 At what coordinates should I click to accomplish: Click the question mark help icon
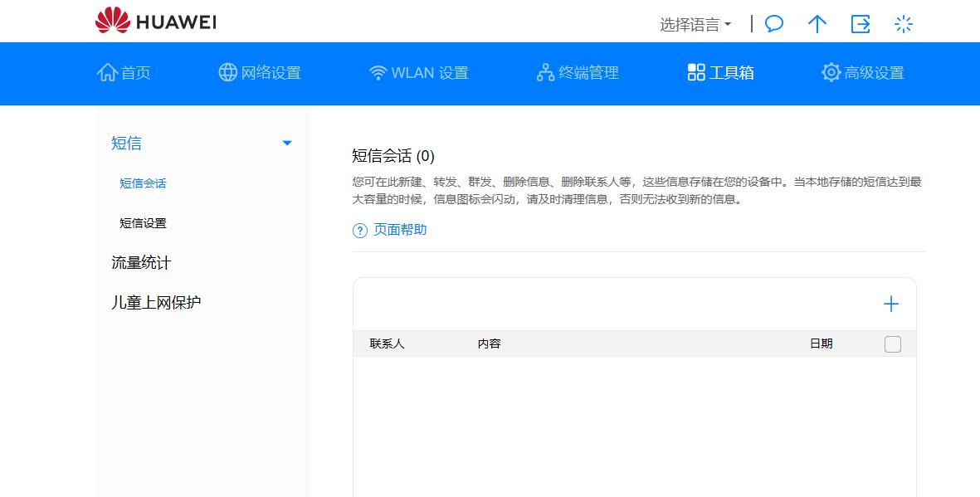[x=358, y=230]
